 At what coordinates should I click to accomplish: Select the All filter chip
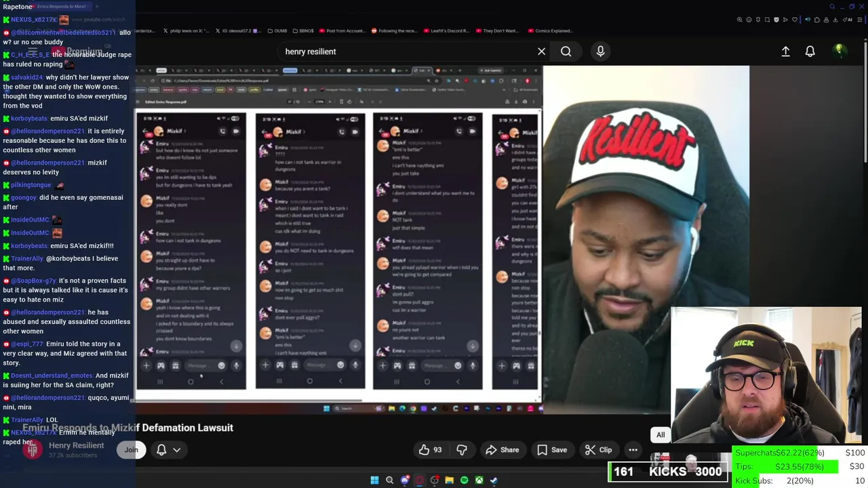coord(660,435)
